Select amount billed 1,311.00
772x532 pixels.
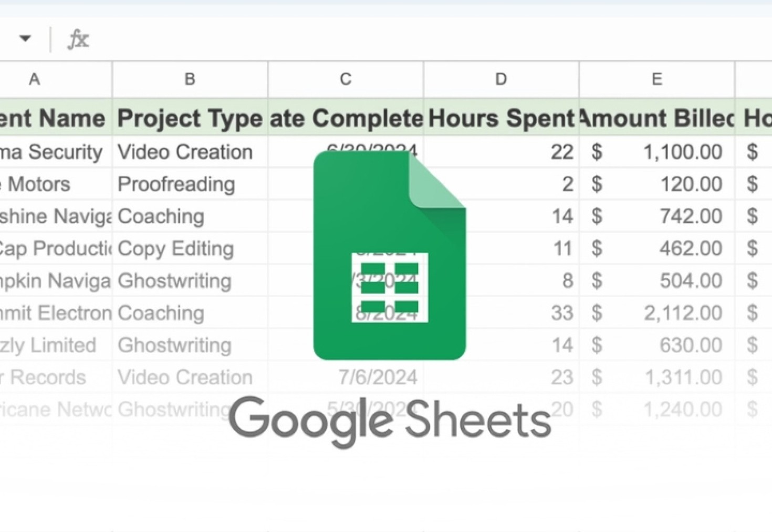click(x=657, y=377)
